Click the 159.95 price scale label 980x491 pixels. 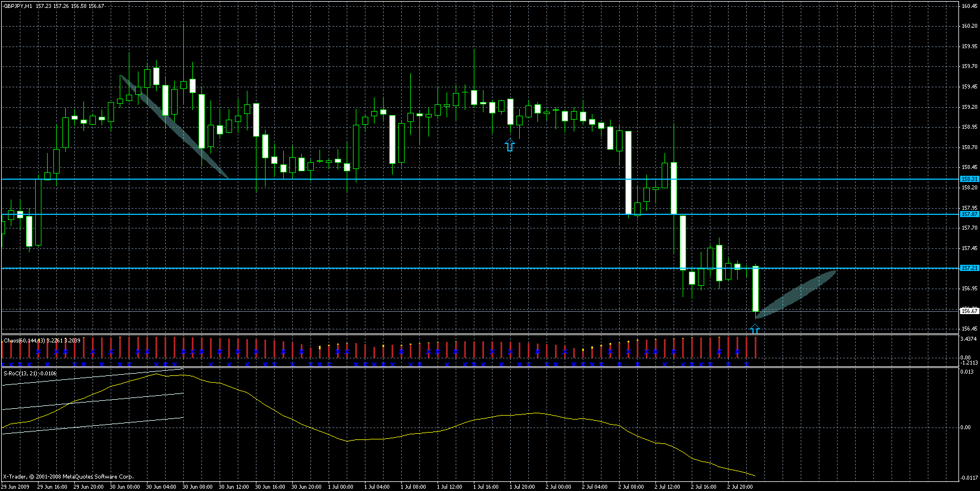point(969,46)
